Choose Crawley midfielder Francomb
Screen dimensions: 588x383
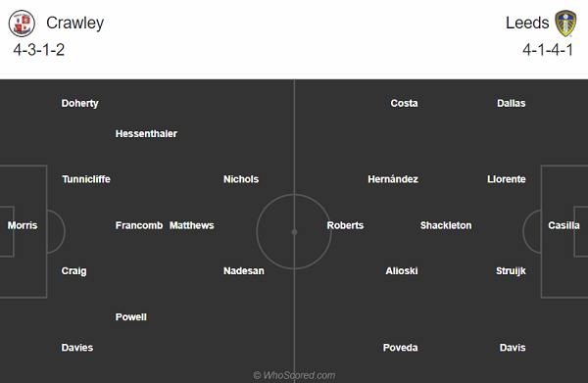[x=139, y=225]
